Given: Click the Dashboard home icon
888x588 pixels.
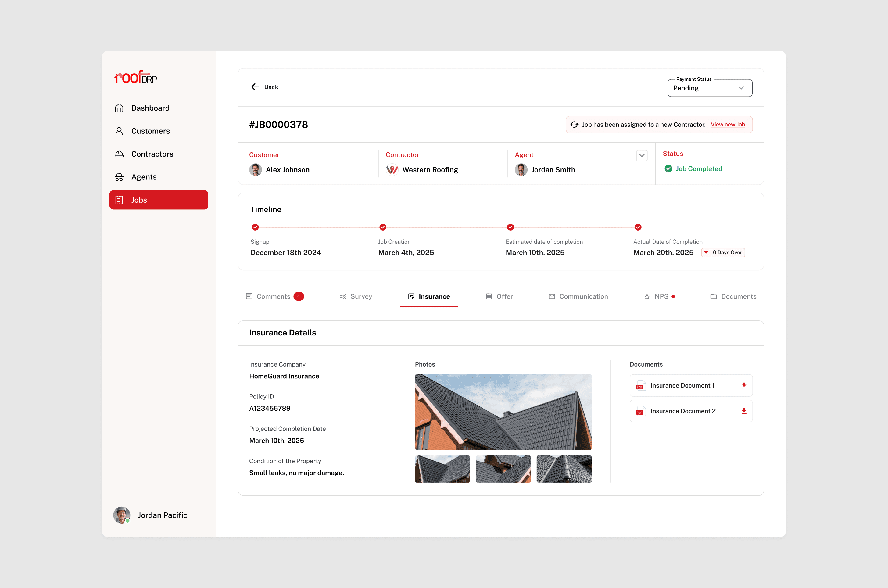Looking at the screenshot, I should tap(119, 108).
